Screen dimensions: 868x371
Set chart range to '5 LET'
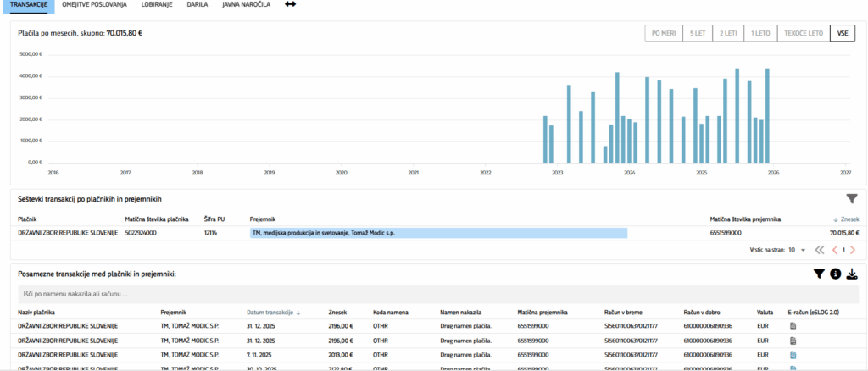pos(698,33)
